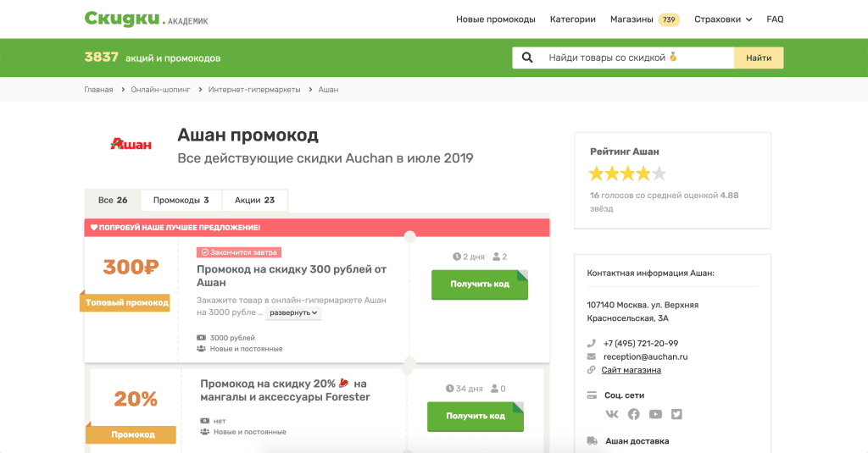Open the VK social network icon
The image size is (868, 453).
[612, 414]
